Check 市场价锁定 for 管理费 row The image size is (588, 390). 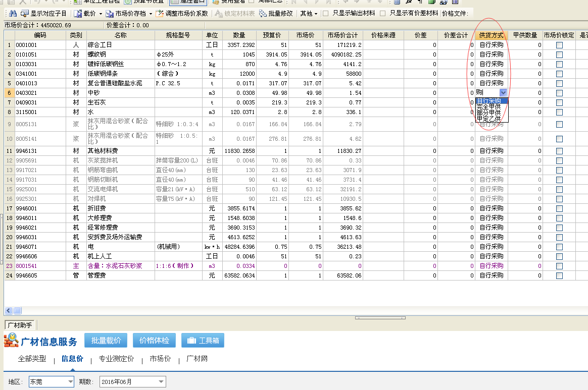560,276
